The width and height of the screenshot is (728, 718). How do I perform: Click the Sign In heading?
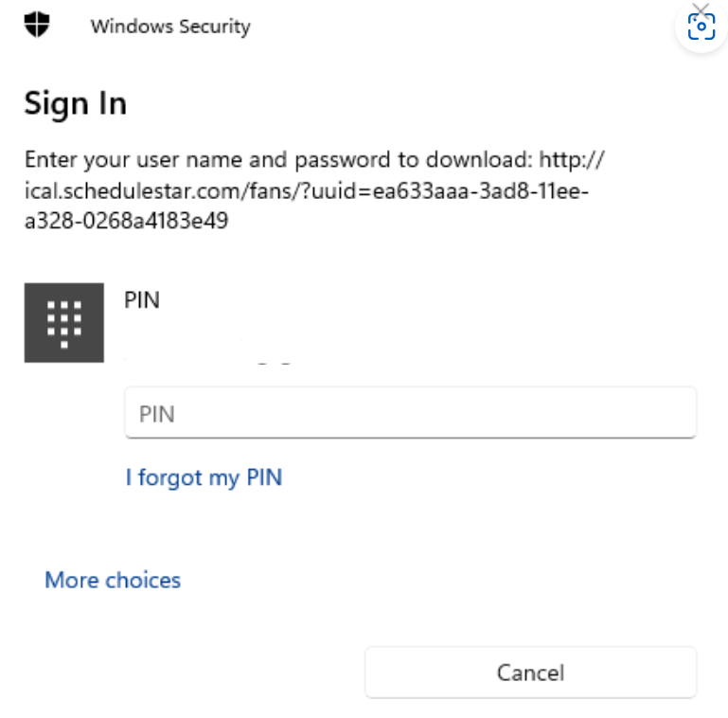[75, 103]
